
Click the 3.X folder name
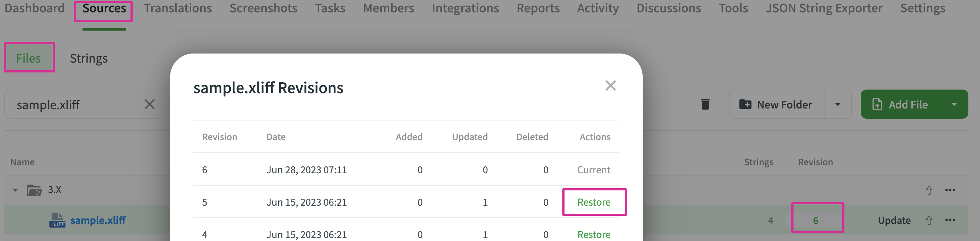(x=55, y=190)
